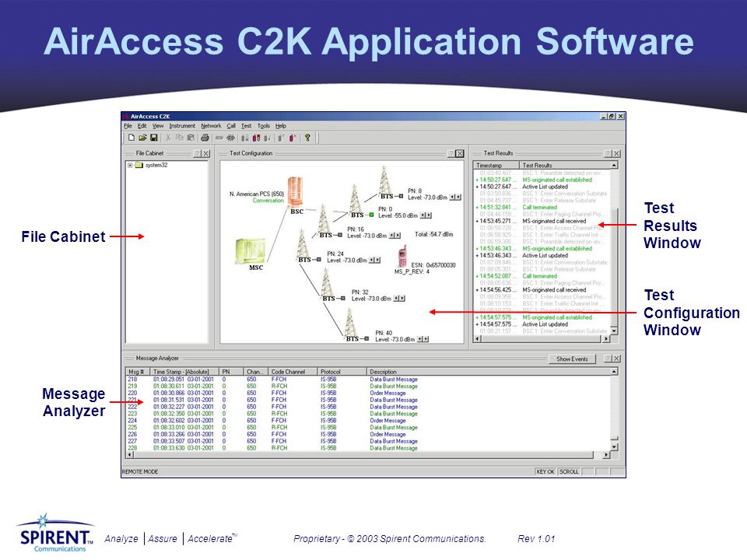
Task: Select the pink mobile phone icon
Action: coord(402,256)
